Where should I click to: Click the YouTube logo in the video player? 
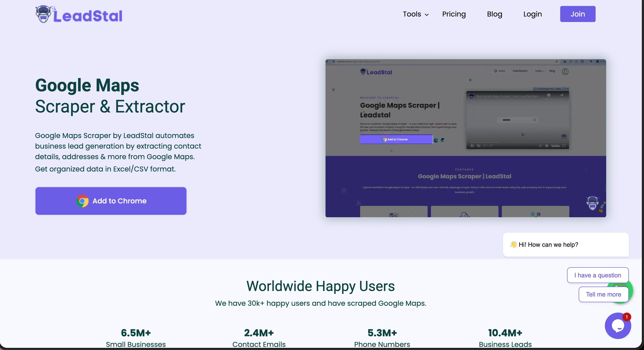556,146
